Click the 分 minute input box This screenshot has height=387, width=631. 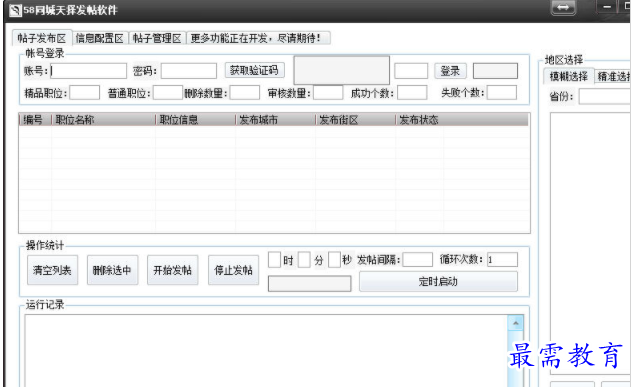point(304,259)
